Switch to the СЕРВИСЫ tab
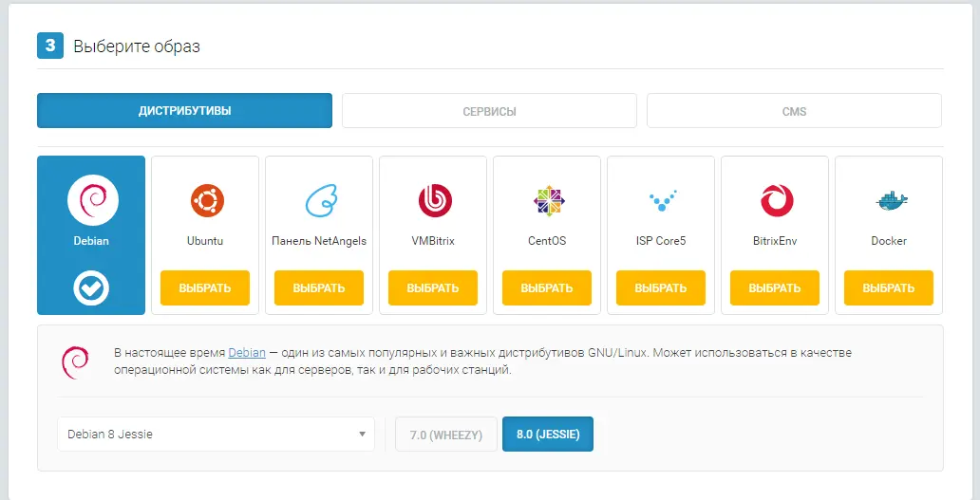Viewport: 980px width, 500px height. 489,110
